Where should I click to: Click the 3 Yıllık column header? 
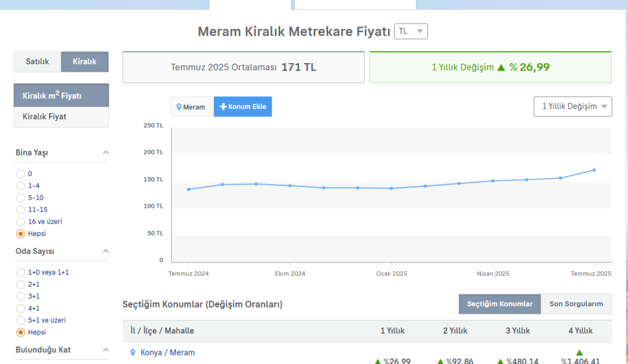point(518,331)
